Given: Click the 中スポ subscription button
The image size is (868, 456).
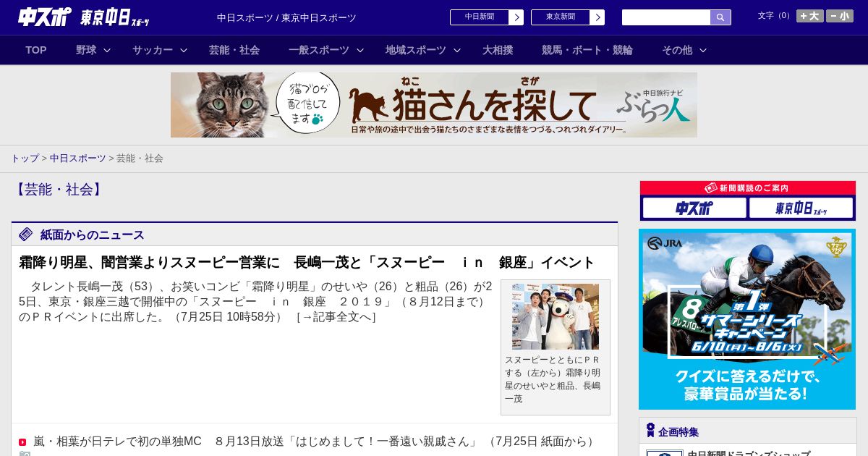Looking at the screenshot, I should coord(694,208).
